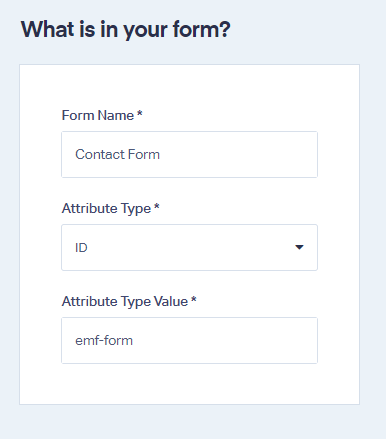Click the dropdown caret arrow in Attribute Type
Image resolution: width=386 pixels, height=439 pixels.
point(299,247)
